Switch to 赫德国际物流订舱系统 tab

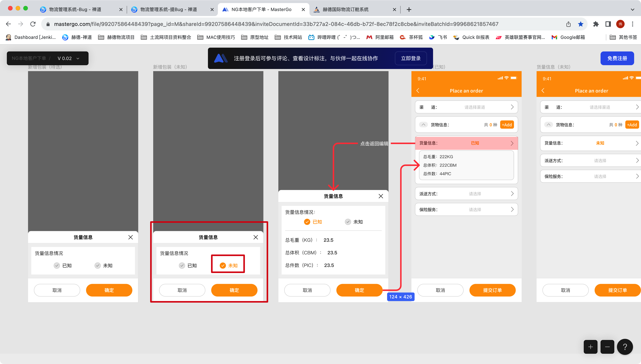[345, 10]
